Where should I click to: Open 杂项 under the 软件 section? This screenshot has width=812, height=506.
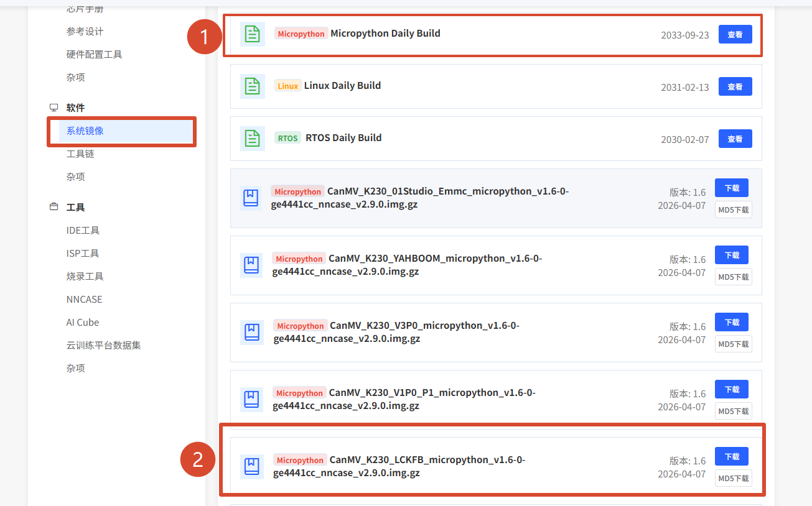(76, 177)
